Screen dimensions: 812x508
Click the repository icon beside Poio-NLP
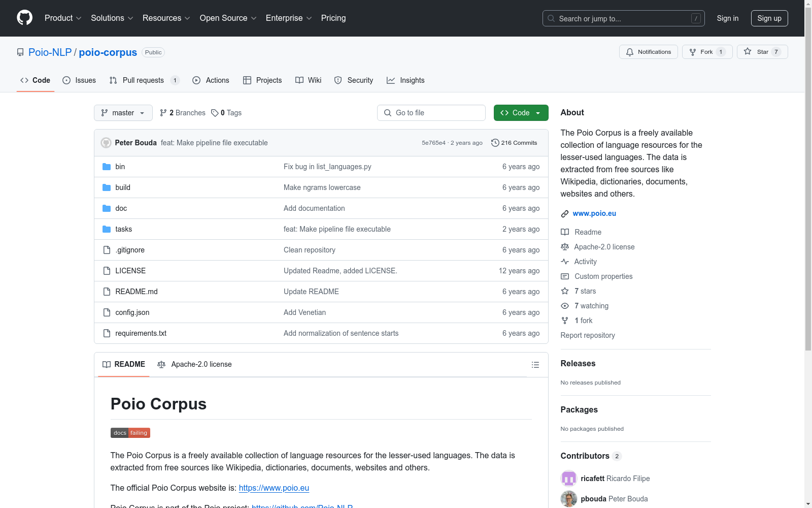20,52
